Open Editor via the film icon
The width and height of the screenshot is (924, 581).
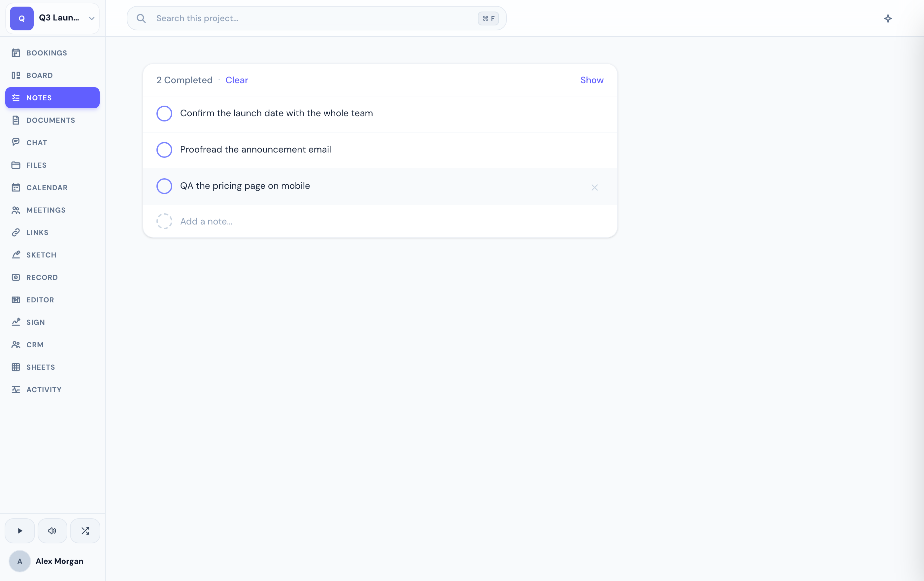(16, 300)
